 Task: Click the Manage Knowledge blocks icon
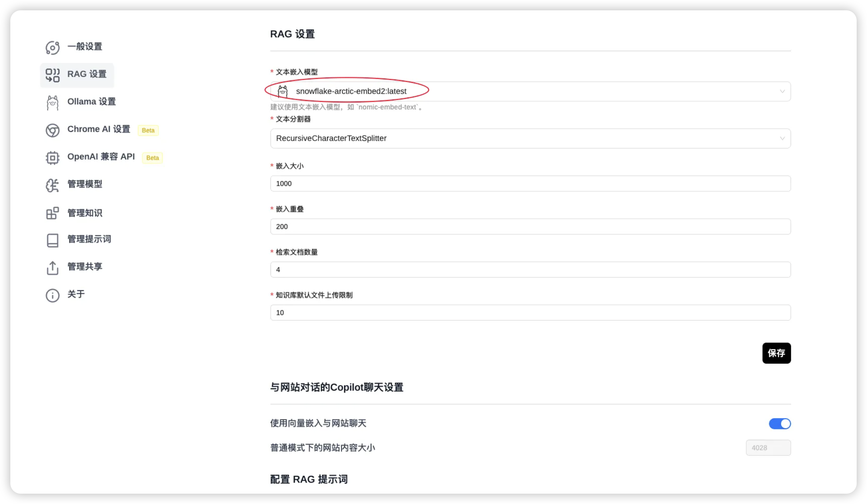coord(52,213)
